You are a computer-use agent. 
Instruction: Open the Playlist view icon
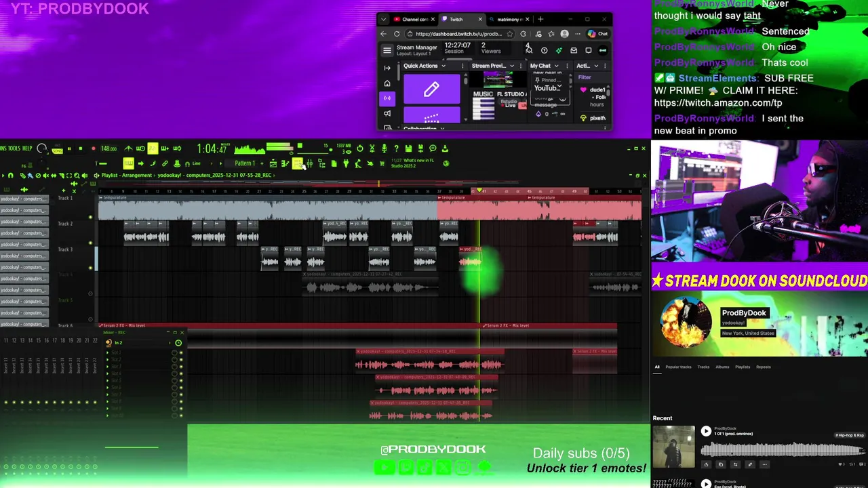[273, 163]
